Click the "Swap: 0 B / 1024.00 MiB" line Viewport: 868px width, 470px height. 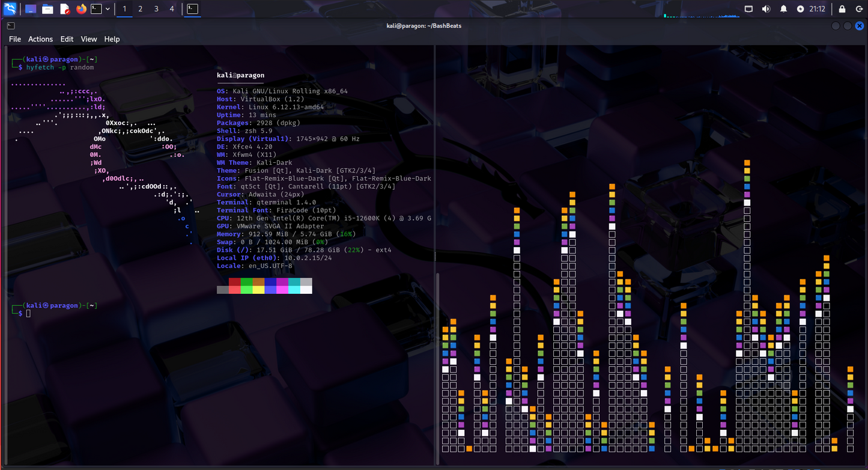point(273,242)
